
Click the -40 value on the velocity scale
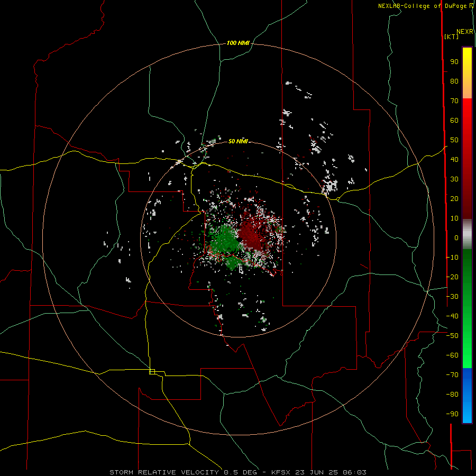[x=452, y=316]
